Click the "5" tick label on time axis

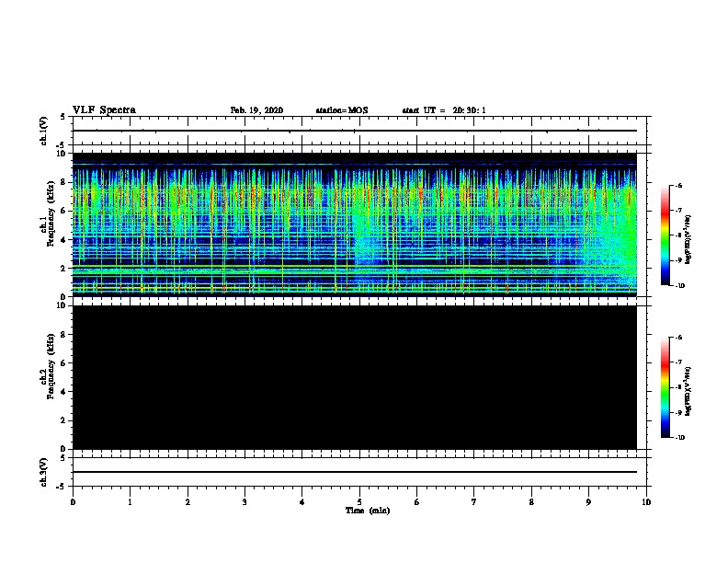[359, 502]
